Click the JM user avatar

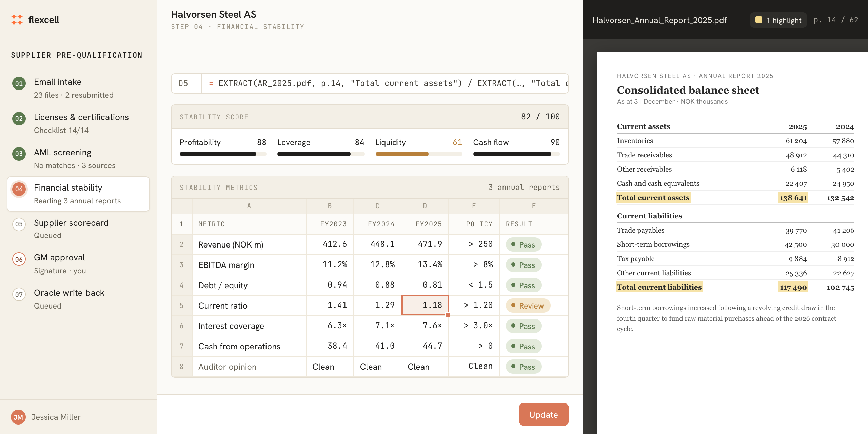(18, 417)
